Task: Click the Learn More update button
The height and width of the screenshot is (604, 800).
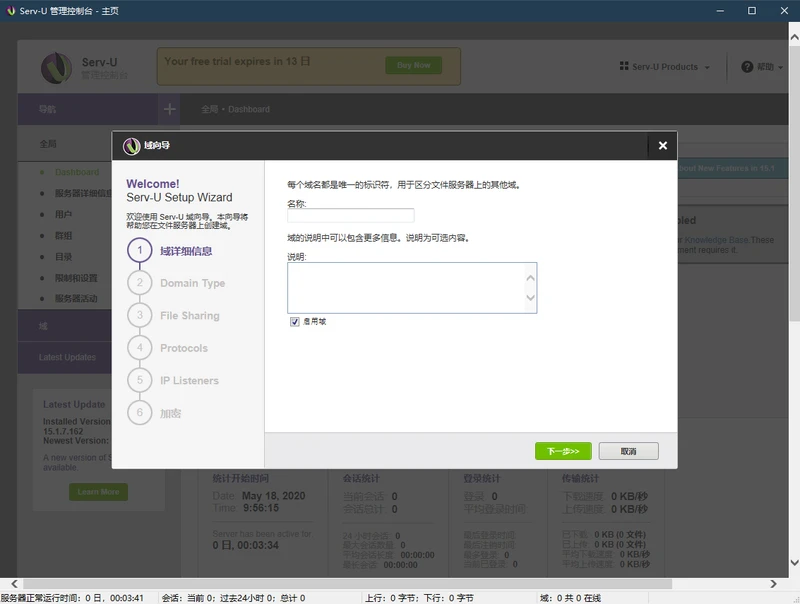Action: (x=98, y=492)
